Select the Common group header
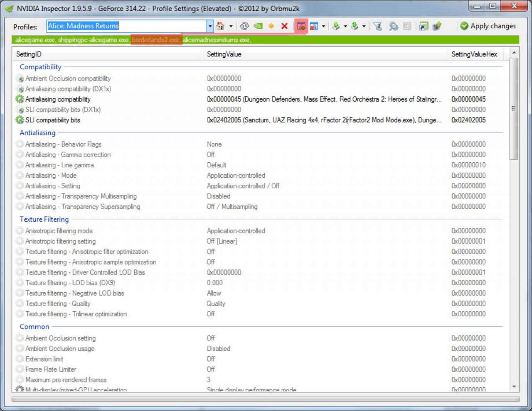Viewport: 532px width, 411px height. (34, 327)
